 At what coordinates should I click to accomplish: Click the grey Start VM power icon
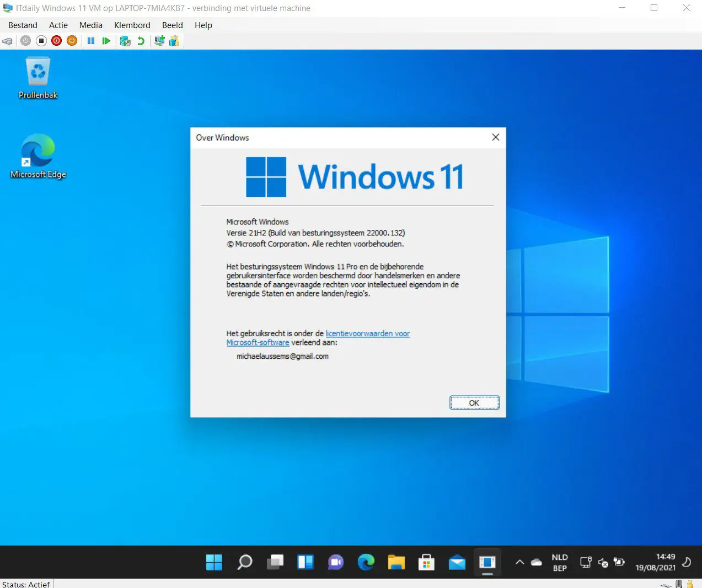pyautogui.click(x=25, y=41)
